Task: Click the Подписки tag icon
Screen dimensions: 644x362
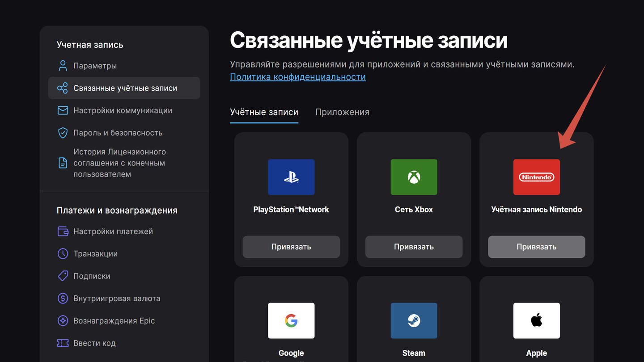Action: click(x=63, y=276)
